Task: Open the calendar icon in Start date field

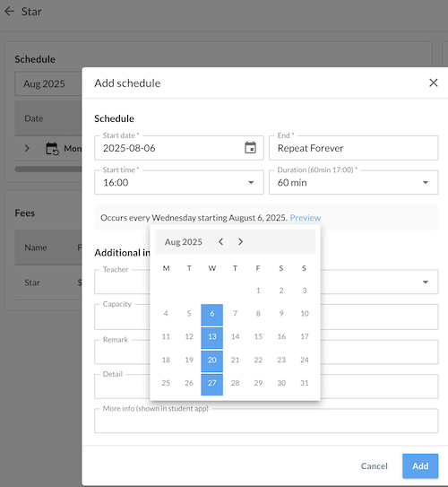Action: coord(250,147)
